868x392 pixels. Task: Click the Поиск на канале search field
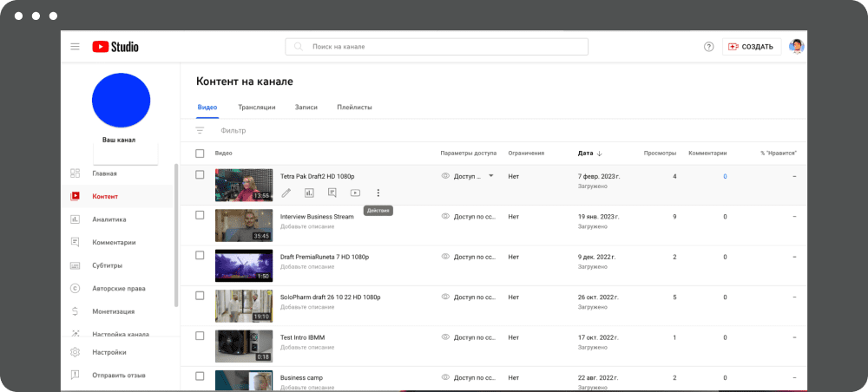[x=437, y=47]
